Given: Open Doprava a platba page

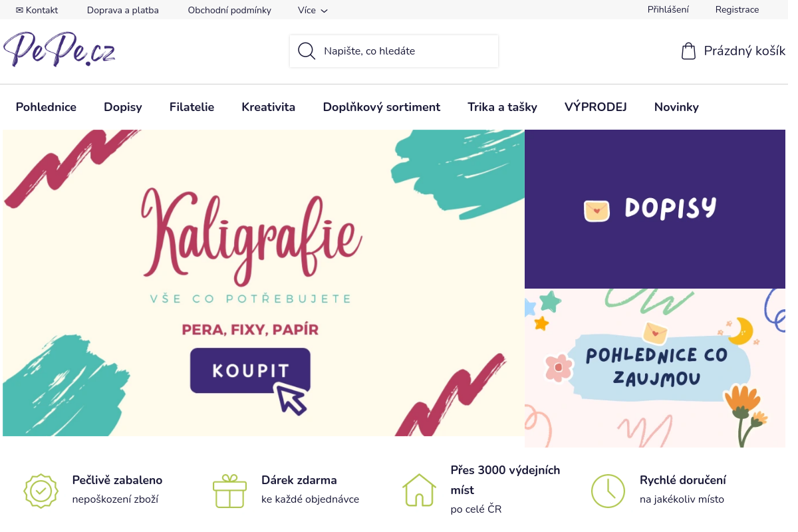Looking at the screenshot, I should (x=122, y=10).
